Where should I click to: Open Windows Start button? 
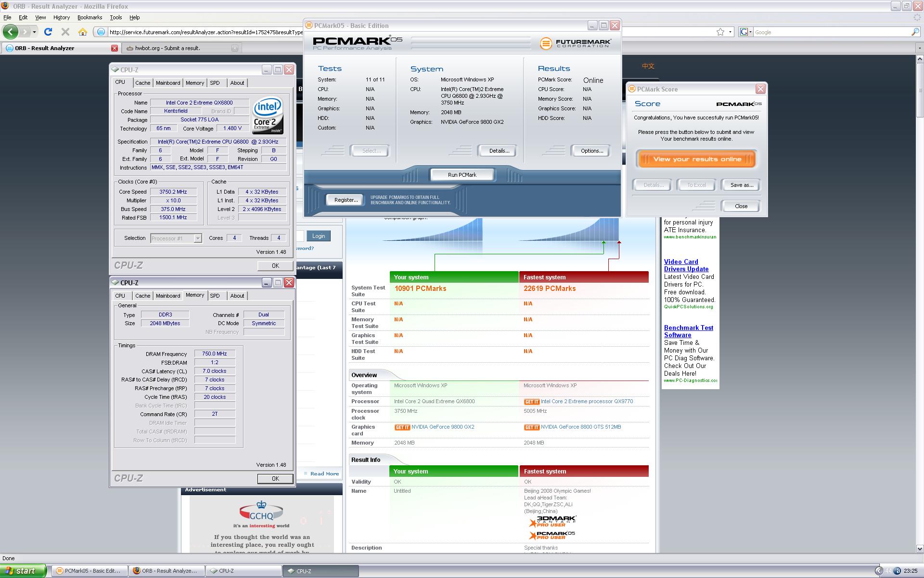(x=24, y=571)
